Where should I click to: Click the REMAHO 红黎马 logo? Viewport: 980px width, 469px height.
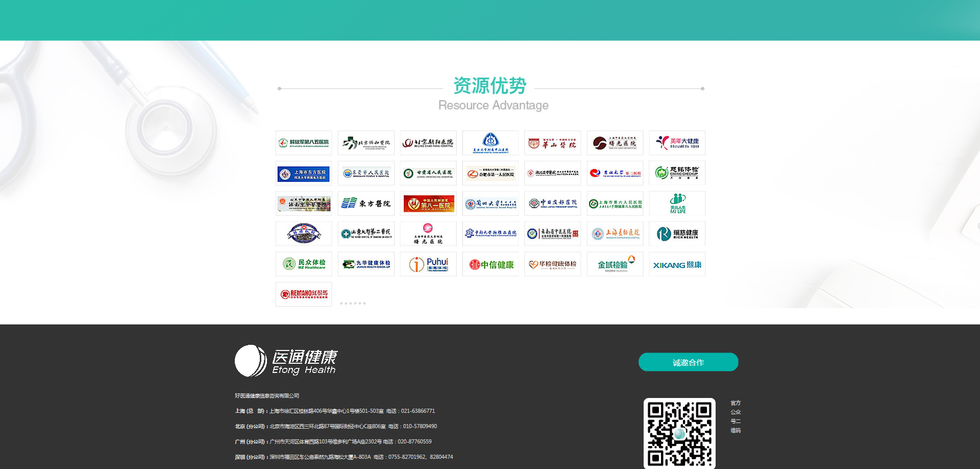304,294
